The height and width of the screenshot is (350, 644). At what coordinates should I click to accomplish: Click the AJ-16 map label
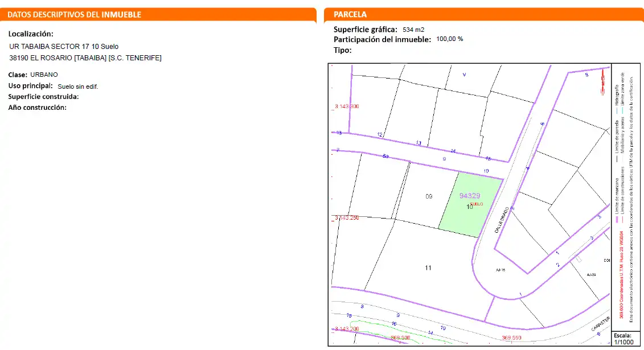[x=501, y=270]
